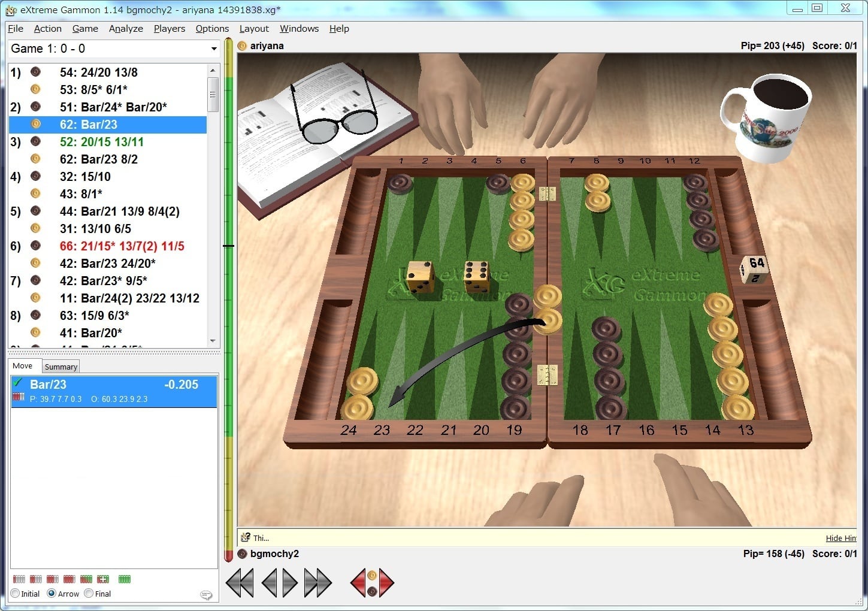Image resolution: width=868 pixels, height=611 pixels.
Task: Select the Initial radio button
Action: tap(16, 594)
